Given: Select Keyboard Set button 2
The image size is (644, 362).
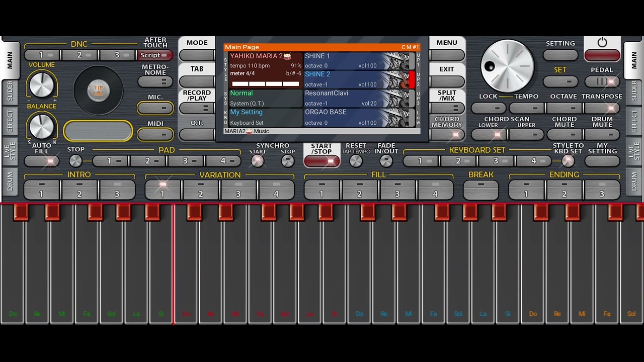Looking at the screenshot, I should 458,161.
